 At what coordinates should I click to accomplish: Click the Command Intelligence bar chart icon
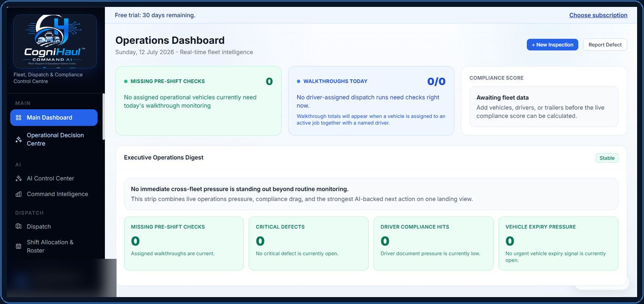coord(19,194)
